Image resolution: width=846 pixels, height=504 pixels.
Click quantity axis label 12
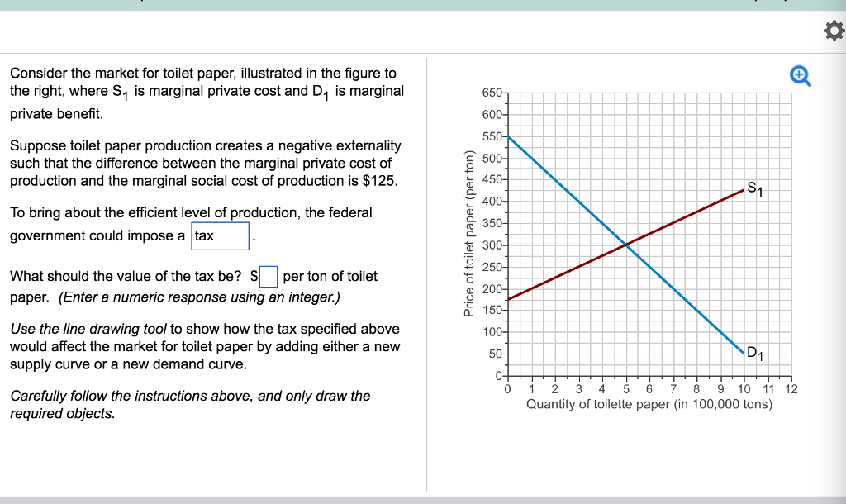pyautogui.click(x=791, y=389)
